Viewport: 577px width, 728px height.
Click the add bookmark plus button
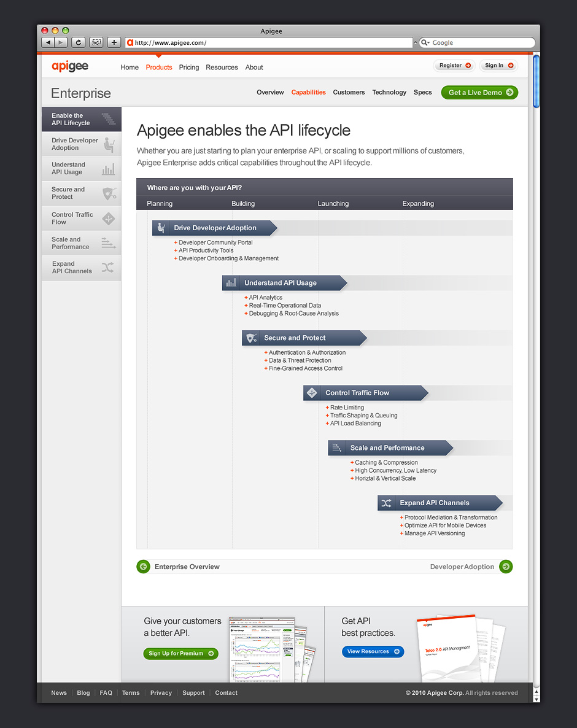tap(114, 42)
